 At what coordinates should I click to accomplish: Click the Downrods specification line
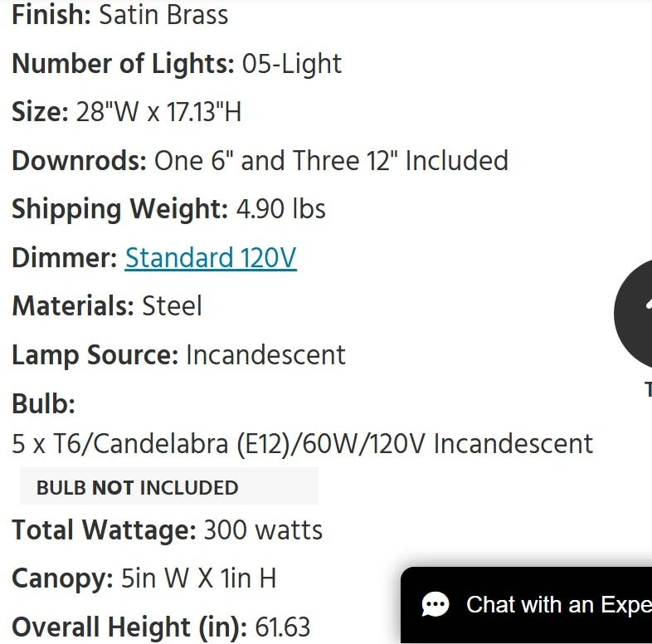[259, 161]
